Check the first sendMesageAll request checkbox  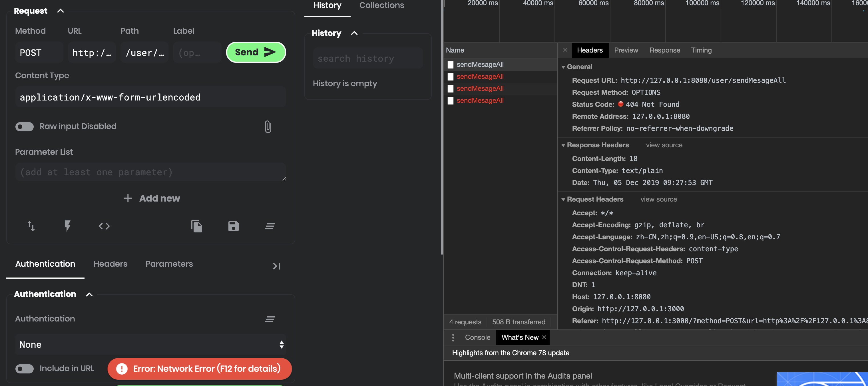451,65
